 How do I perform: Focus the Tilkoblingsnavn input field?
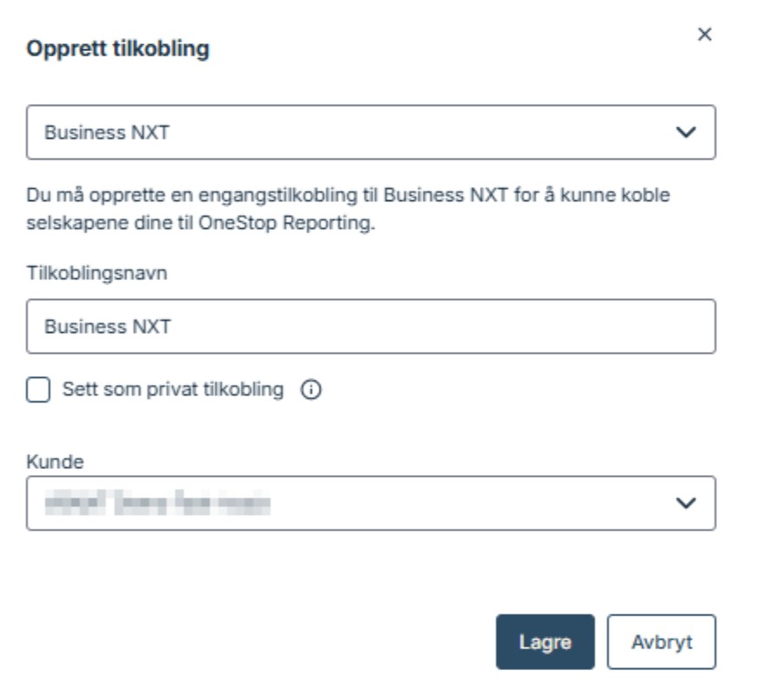(370, 327)
